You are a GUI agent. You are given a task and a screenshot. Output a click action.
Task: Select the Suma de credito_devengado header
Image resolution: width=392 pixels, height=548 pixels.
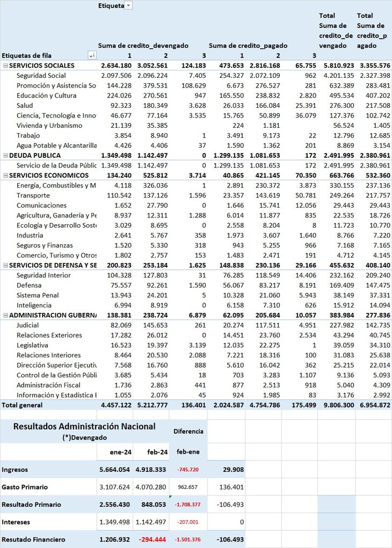click(x=143, y=46)
